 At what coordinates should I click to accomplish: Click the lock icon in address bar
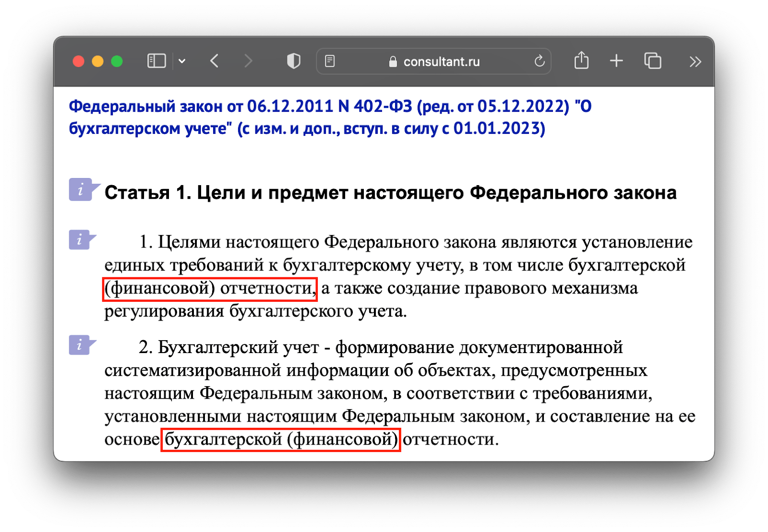point(393,62)
